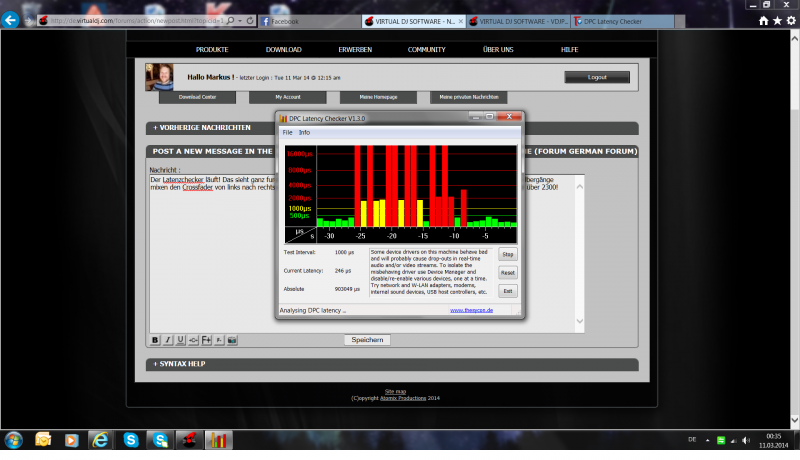The width and height of the screenshot is (800, 460).
Task: Apply bold formatting in the message editor
Action: pos(155,340)
